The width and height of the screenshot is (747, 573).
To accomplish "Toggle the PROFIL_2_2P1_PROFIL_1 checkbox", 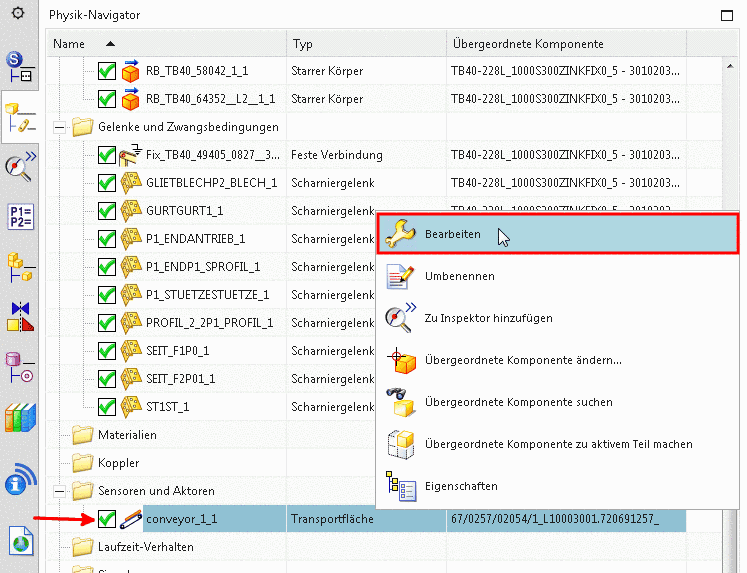I will [x=107, y=323].
